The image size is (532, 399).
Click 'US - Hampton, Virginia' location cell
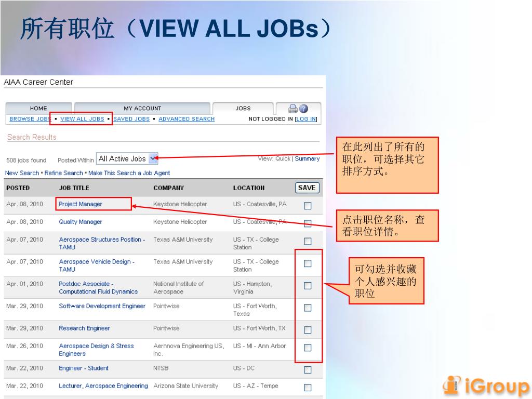coord(252,288)
